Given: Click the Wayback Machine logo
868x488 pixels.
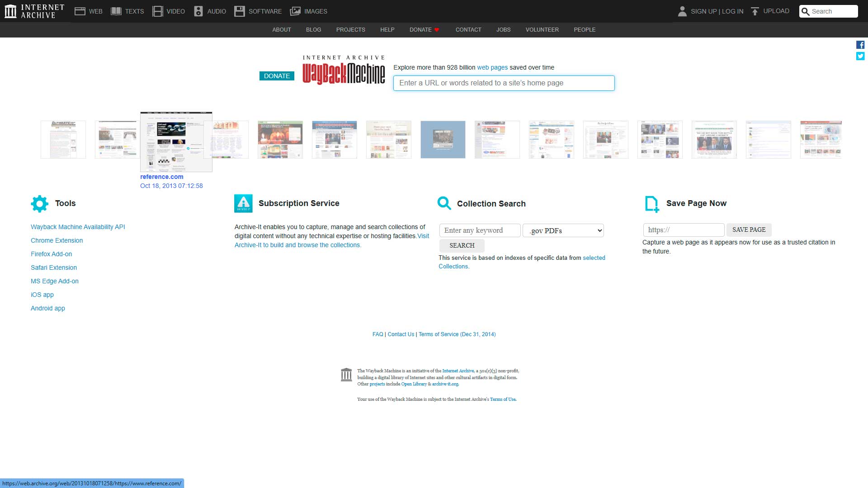Looking at the screenshot, I should [344, 70].
